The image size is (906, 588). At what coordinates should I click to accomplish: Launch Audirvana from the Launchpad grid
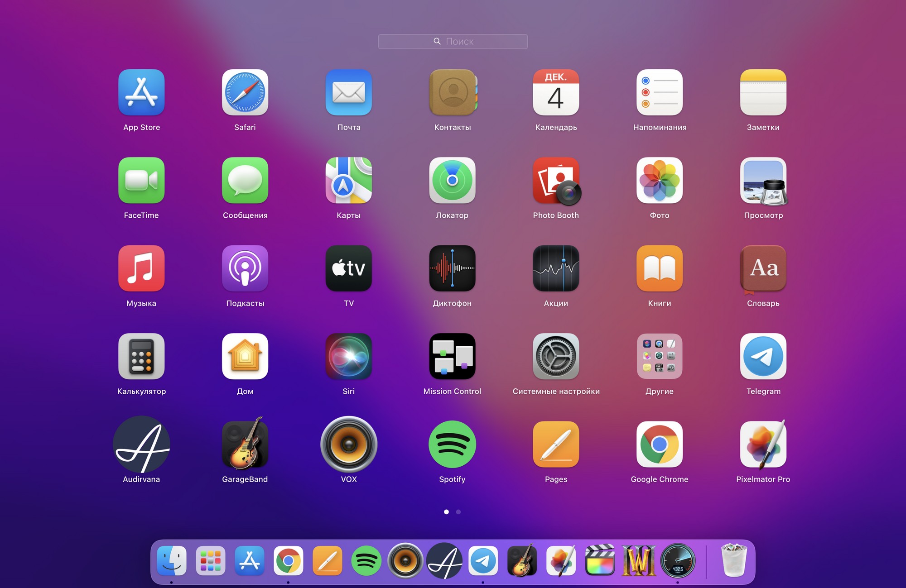pos(141,444)
